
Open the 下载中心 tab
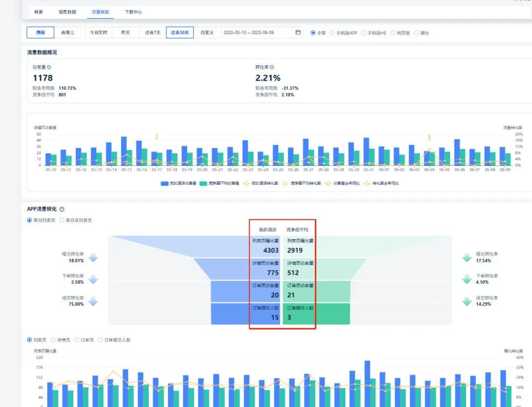pyautogui.click(x=133, y=12)
